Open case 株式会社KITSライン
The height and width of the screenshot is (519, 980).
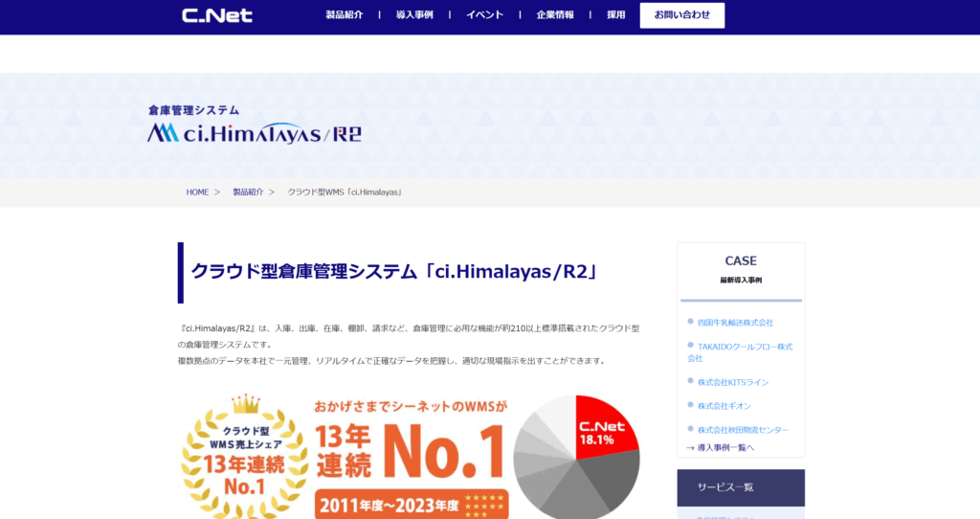732,382
